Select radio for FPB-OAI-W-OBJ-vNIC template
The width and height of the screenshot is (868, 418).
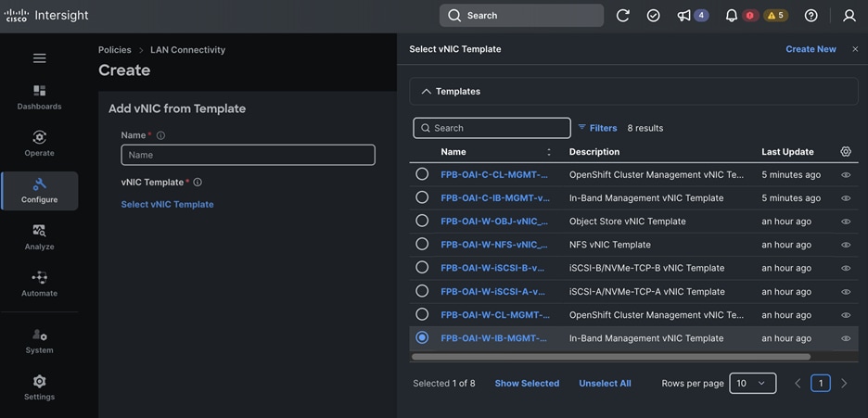(x=422, y=221)
